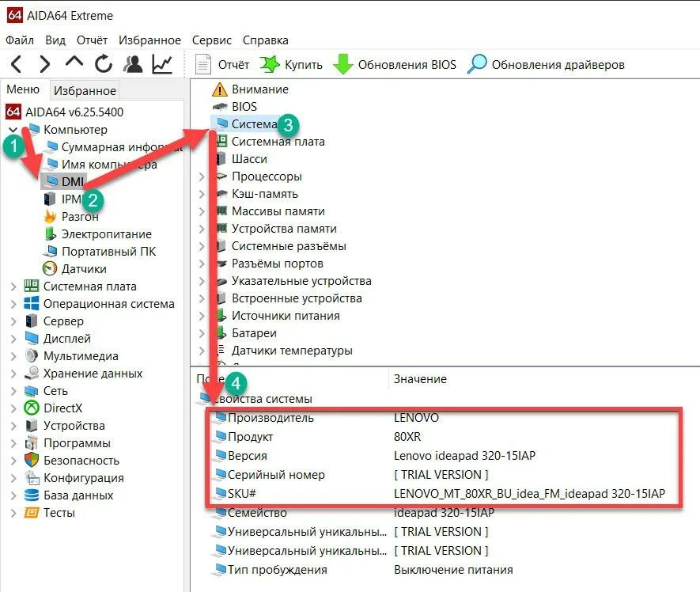The width and height of the screenshot is (700, 592).
Task: Click the Отчёт toolbar label
Action: pyautogui.click(x=233, y=65)
